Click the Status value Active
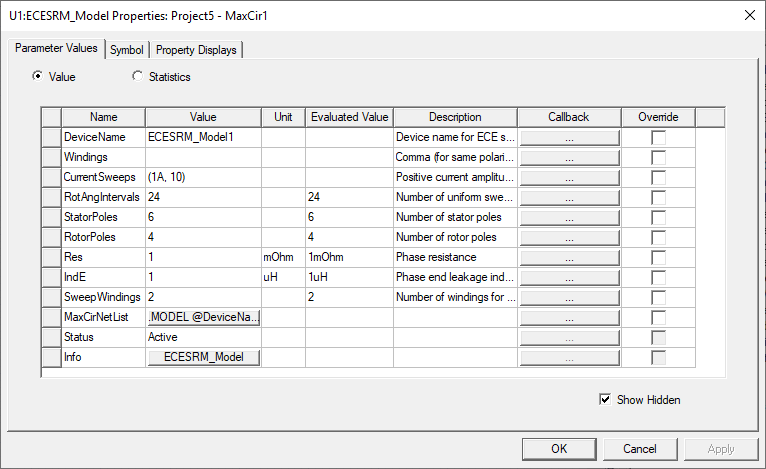This screenshot has height=469, width=766. pos(203,338)
